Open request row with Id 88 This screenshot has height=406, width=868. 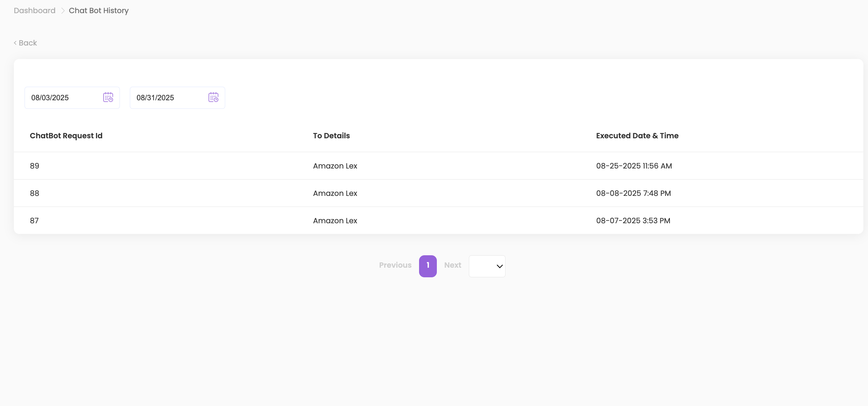(35, 193)
